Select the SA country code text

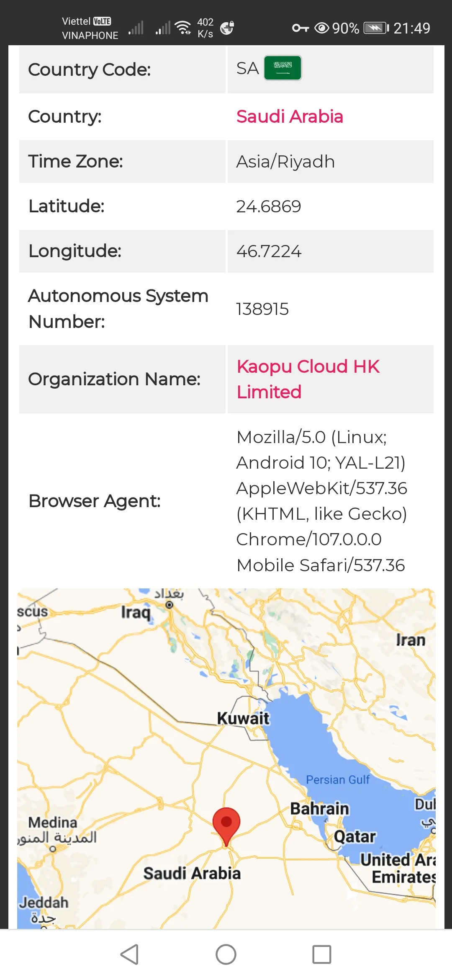[248, 68]
